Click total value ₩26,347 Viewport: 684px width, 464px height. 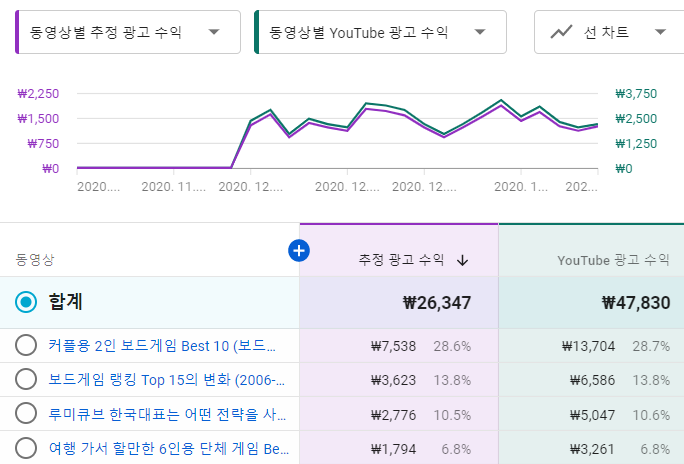pos(437,303)
